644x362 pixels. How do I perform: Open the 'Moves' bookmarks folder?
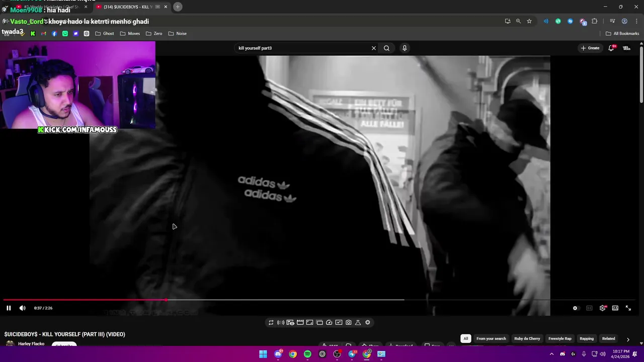tap(130, 34)
